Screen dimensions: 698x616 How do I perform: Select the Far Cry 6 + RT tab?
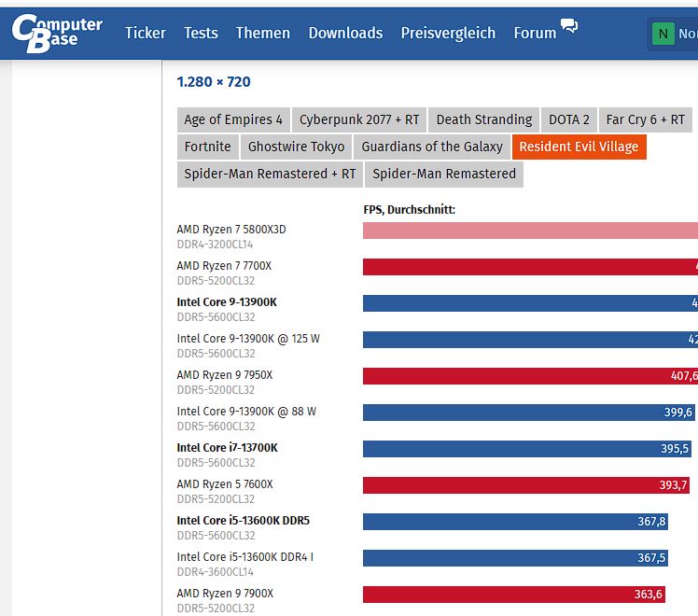tap(646, 119)
